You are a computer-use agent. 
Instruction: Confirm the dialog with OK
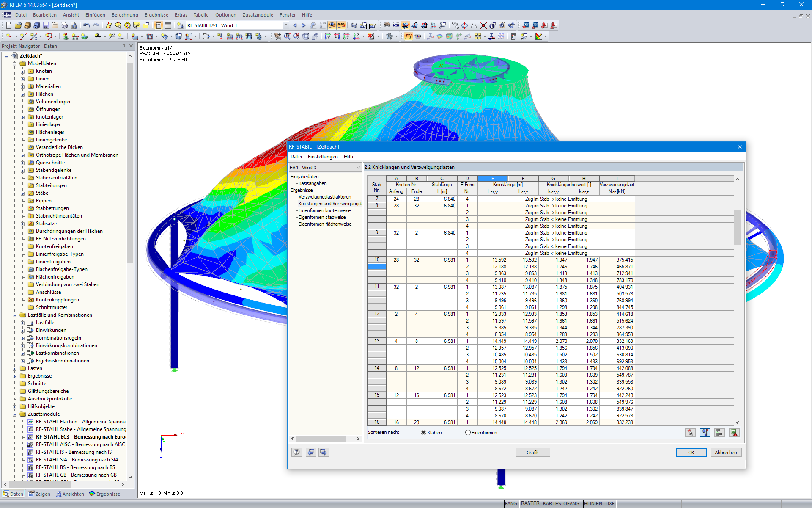pyautogui.click(x=691, y=453)
